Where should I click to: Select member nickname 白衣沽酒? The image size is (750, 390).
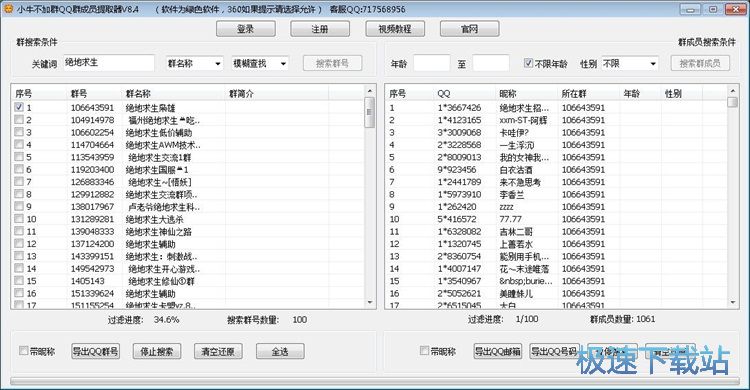tap(516, 170)
